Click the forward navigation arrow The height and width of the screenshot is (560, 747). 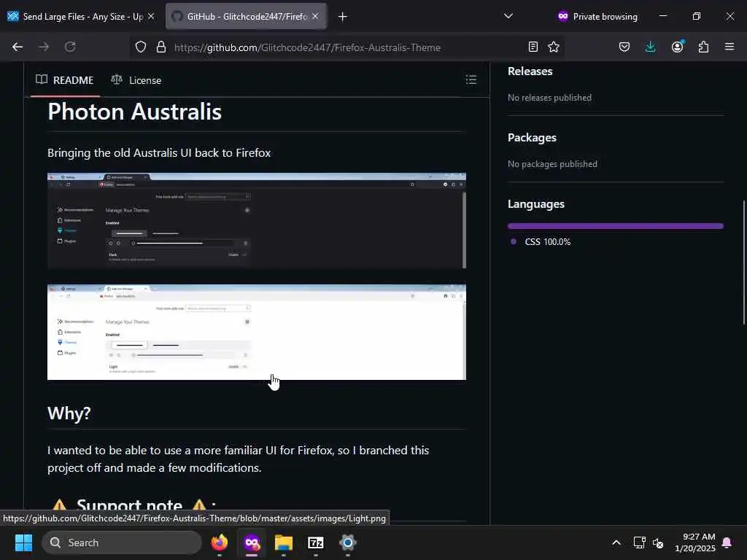pos(44,47)
